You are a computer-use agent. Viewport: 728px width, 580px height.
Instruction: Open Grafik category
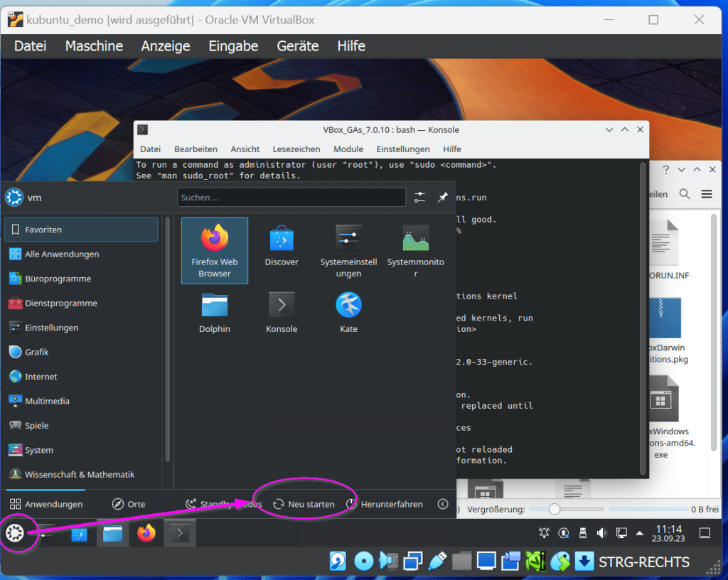click(x=81, y=352)
